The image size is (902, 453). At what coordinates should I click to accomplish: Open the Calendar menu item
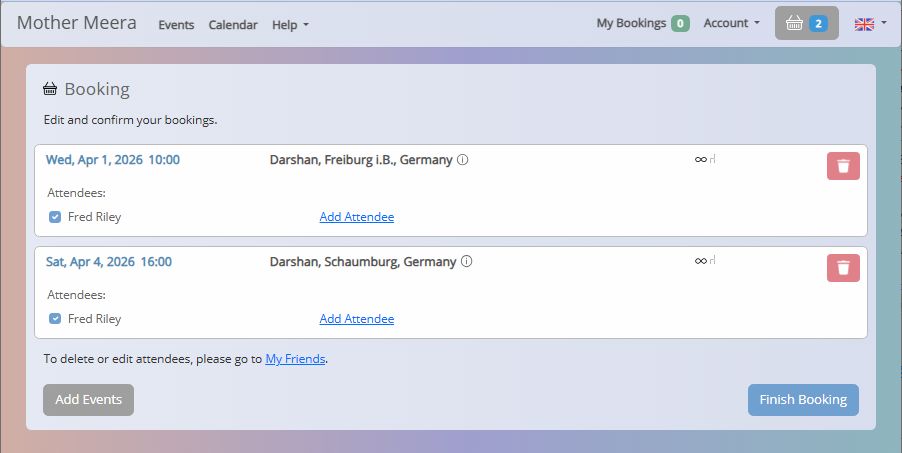pos(233,25)
